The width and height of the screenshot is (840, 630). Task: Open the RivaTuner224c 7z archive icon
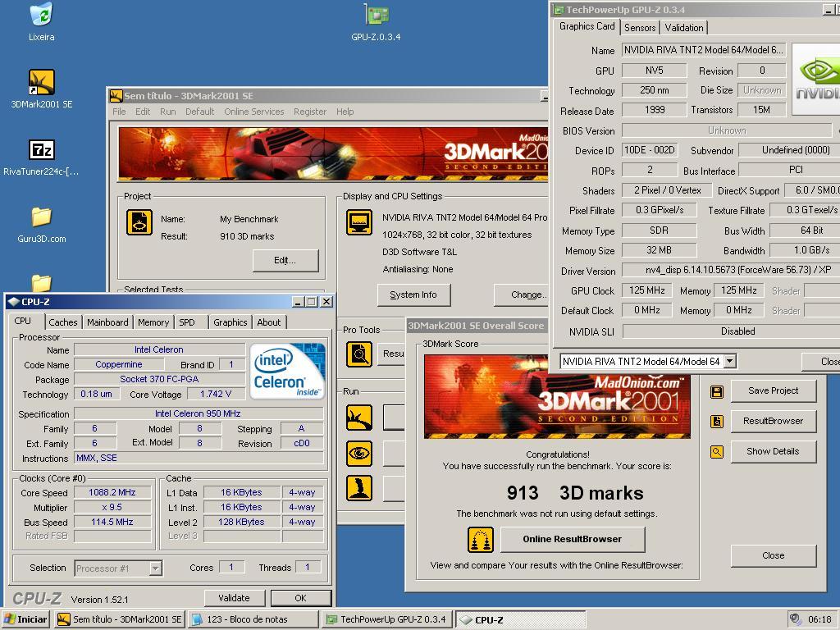41,149
